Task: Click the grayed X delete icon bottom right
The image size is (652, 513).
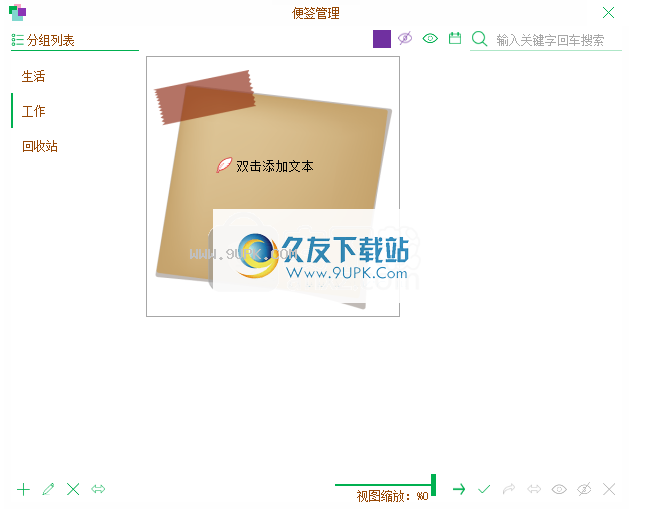Action: [609, 489]
